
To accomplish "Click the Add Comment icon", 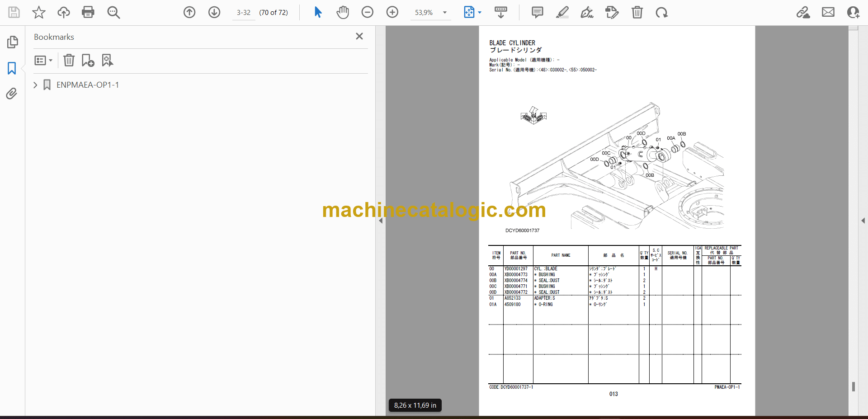I will point(537,12).
